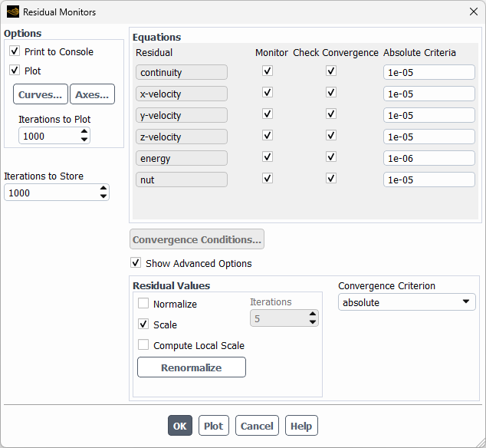486x448 pixels.
Task: Toggle Check Convergence for energy
Action: click(x=331, y=156)
